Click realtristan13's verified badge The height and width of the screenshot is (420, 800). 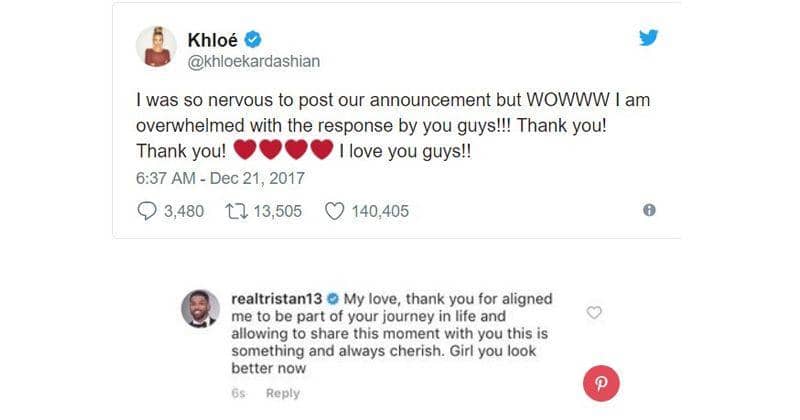(335, 299)
